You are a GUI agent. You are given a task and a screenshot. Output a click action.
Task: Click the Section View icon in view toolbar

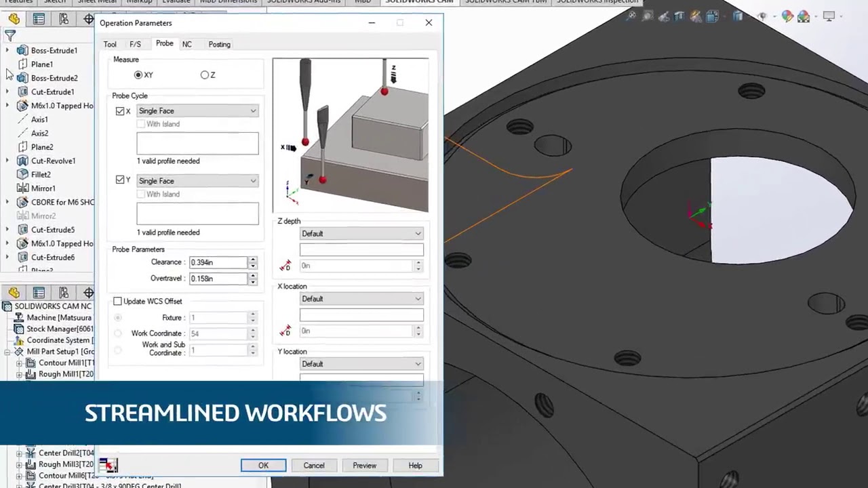[679, 16]
